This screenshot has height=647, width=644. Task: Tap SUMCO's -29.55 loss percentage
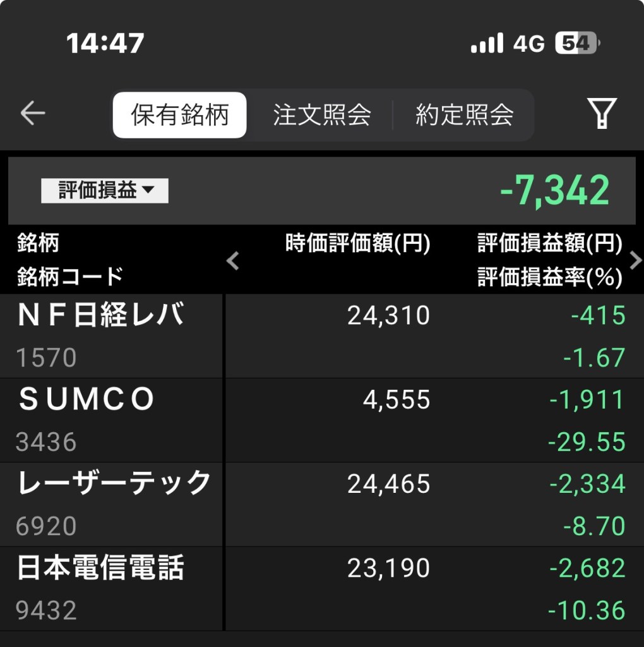click(x=587, y=442)
